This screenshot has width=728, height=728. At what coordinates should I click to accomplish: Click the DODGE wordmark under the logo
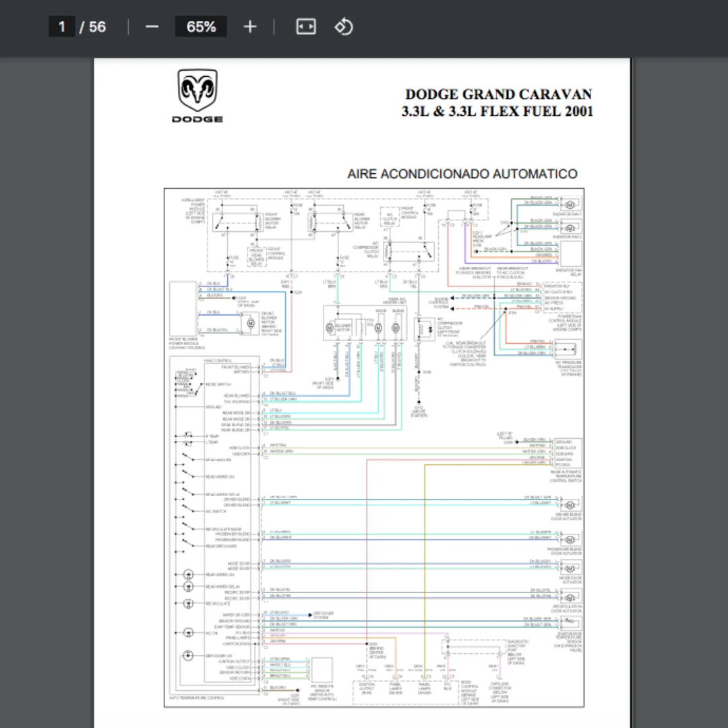[x=198, y=119]
